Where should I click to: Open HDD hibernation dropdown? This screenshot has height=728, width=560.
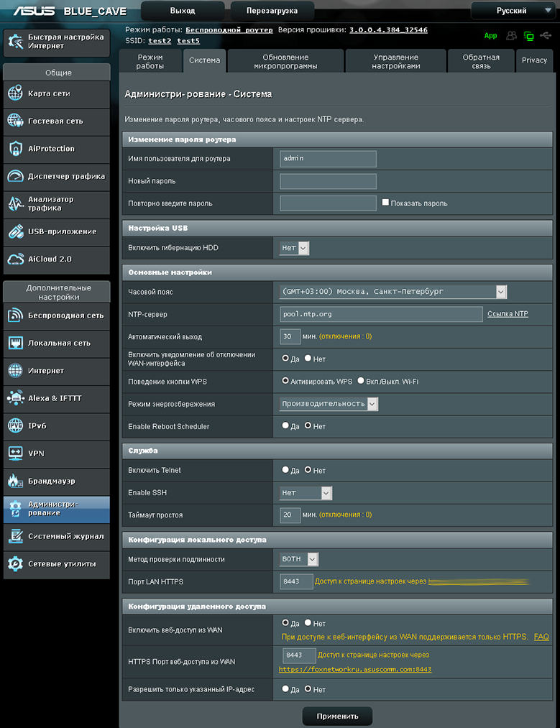(x=295, y=248)
